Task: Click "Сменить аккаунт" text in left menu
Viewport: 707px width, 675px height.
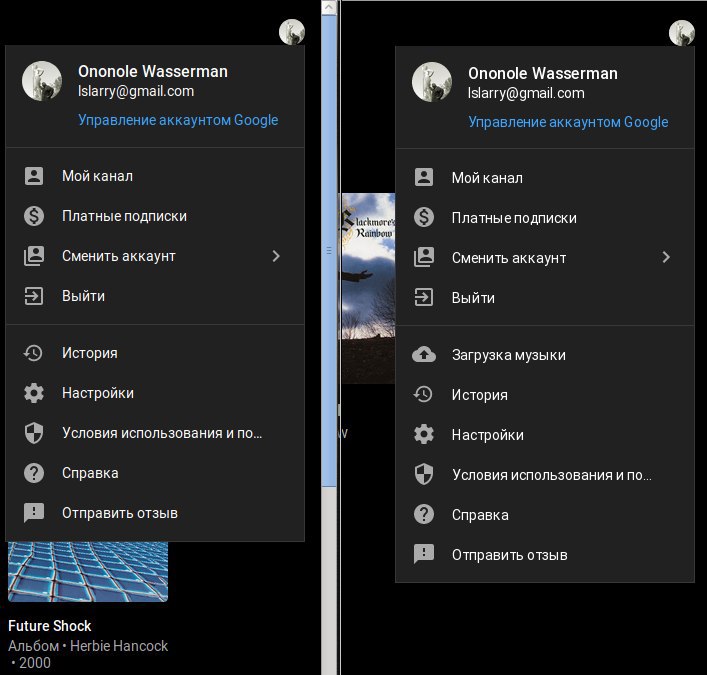Action: pyautogui.click(x=119, y=256)
